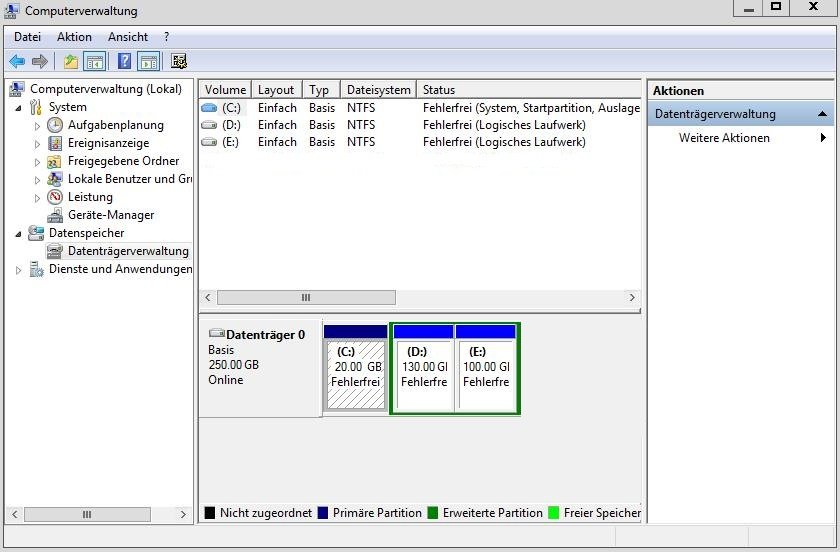Click the Dienste und Anwendungen icon
The width and height of the screenshot is (840, 552).
pos(36,268)
